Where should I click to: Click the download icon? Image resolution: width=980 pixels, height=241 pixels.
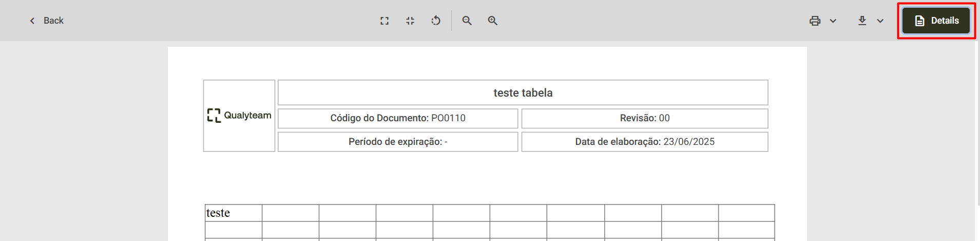862,21
